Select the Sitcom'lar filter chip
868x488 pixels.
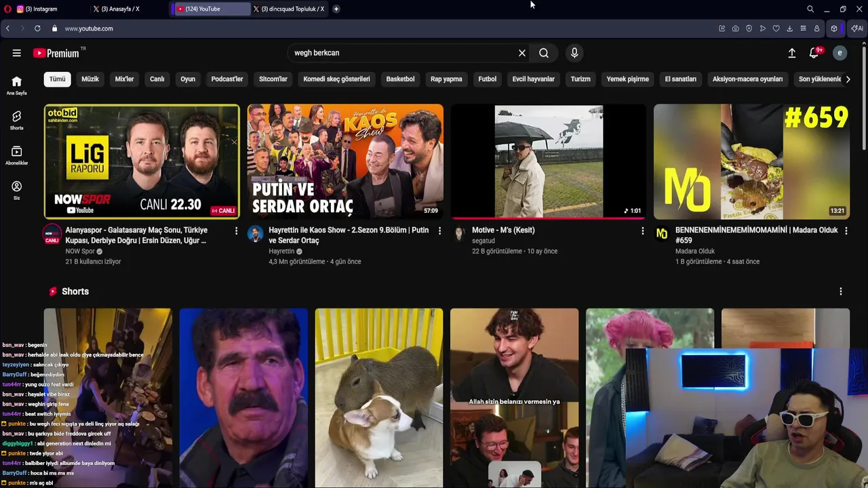click(273, 79)
